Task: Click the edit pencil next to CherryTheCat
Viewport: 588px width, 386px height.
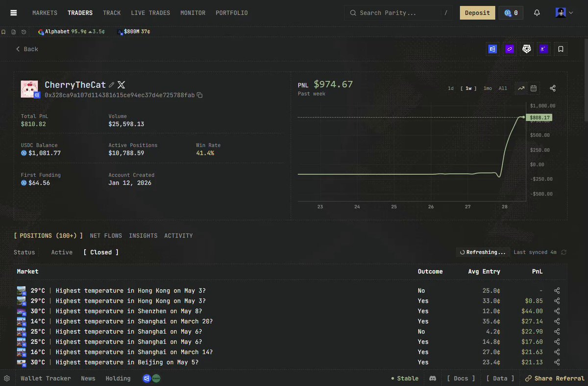Action: [x=112, y=85]
